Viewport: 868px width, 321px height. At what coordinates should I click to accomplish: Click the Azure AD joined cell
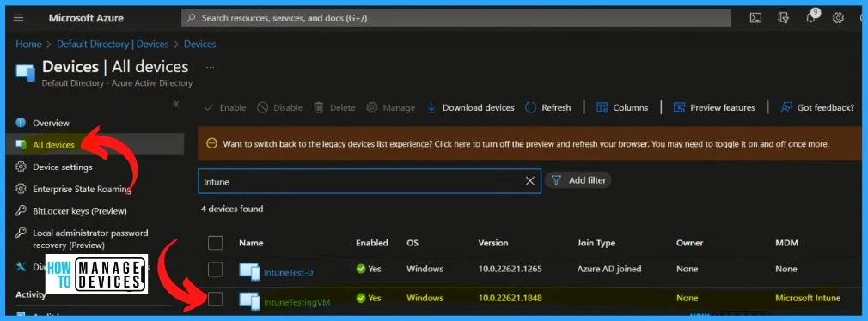click(609, 269)
